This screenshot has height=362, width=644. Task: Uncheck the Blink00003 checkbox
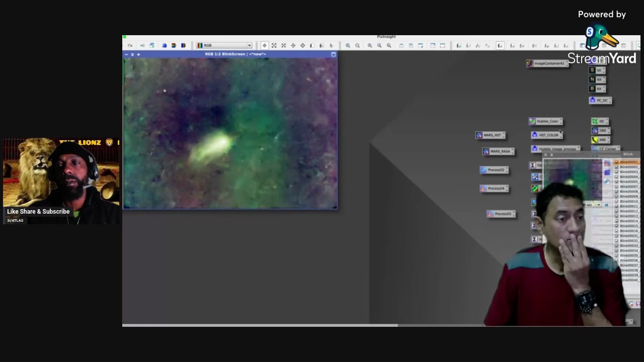tap(616, 172)
